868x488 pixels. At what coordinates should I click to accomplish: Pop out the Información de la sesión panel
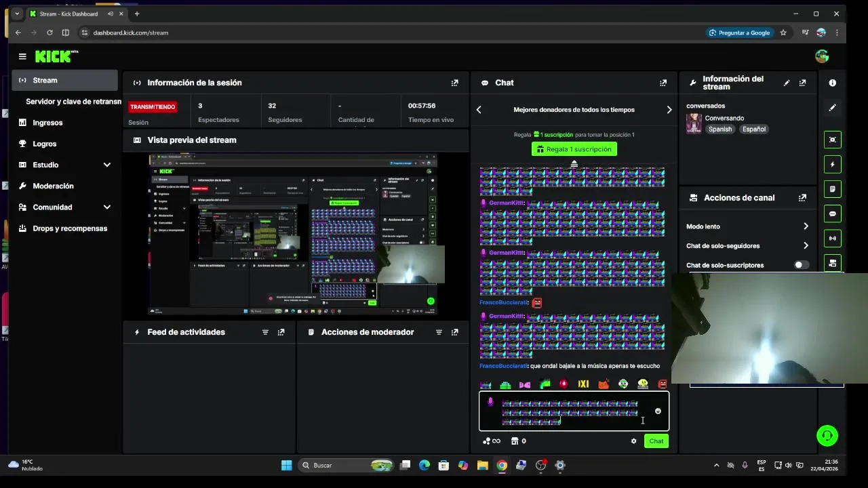tap(454, 83)
